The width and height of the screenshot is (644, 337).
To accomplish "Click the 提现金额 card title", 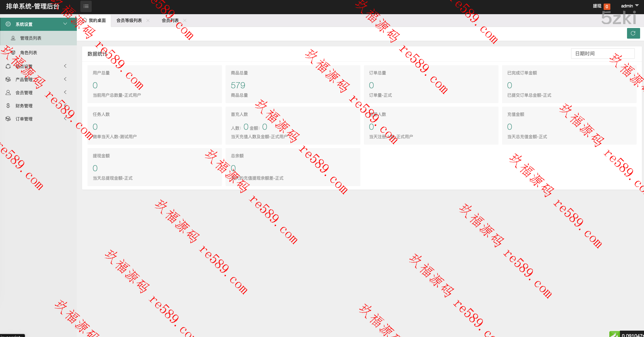I will pos(101,156).
